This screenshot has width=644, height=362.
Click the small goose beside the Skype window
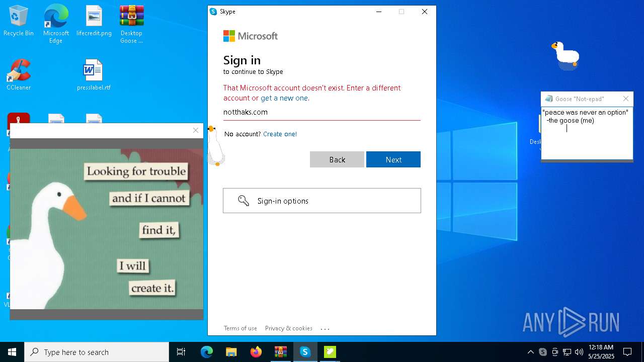tap(216, 146)
